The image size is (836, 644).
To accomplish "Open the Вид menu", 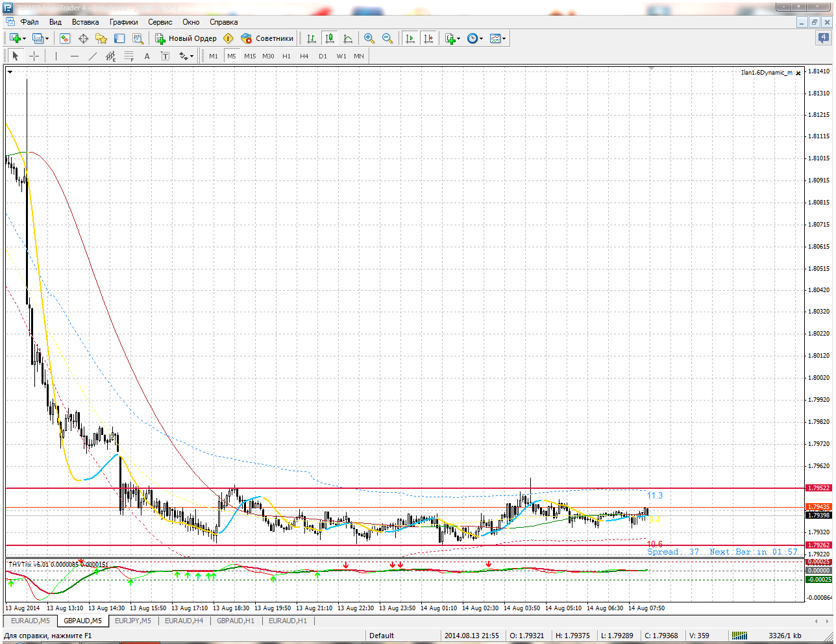I will 55,22.
